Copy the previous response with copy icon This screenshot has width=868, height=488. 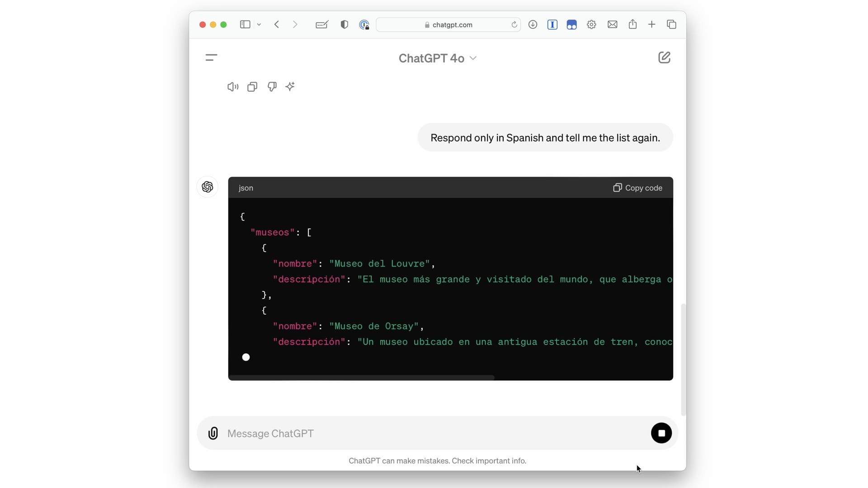point(252,87)
